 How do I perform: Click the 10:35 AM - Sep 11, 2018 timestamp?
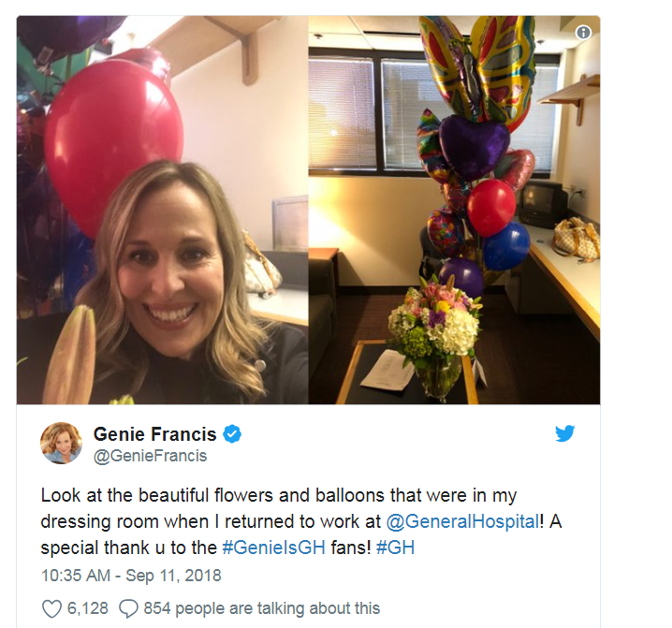(x=131, y=575)
